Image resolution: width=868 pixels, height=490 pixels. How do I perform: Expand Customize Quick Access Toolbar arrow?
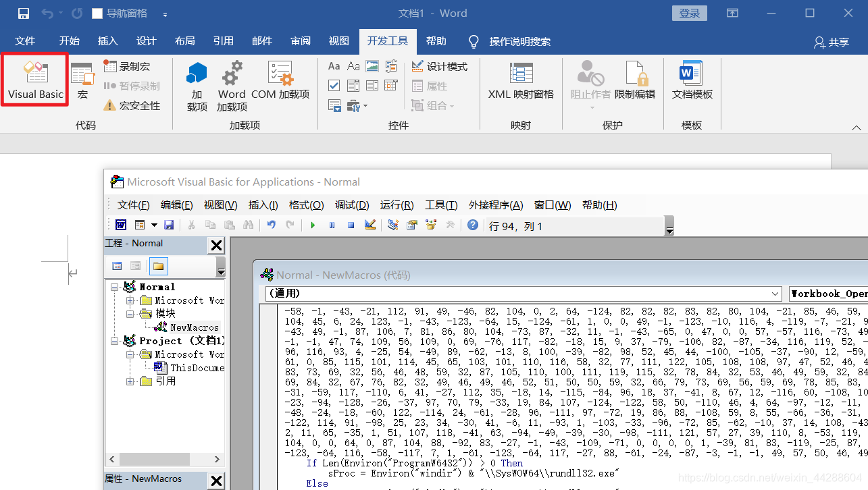(165, 14)
